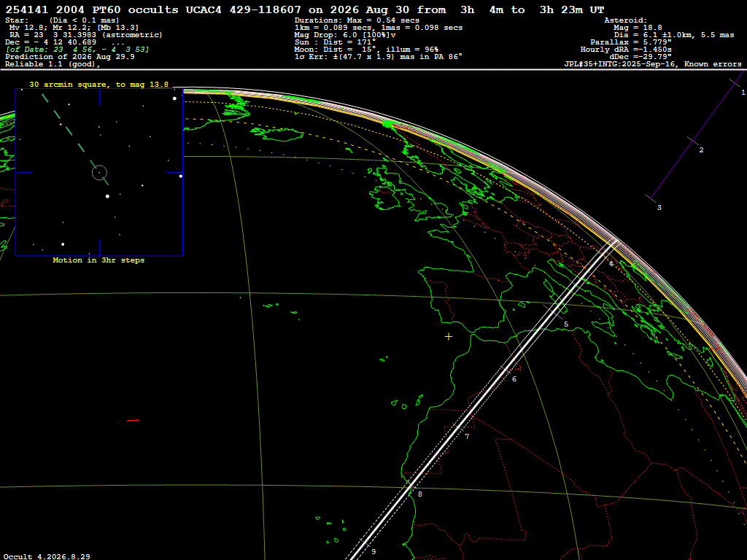Screen dimensions: 747x560
Task: Click the green dashed asteroid motion line
Action: click(x=75, y=139)
